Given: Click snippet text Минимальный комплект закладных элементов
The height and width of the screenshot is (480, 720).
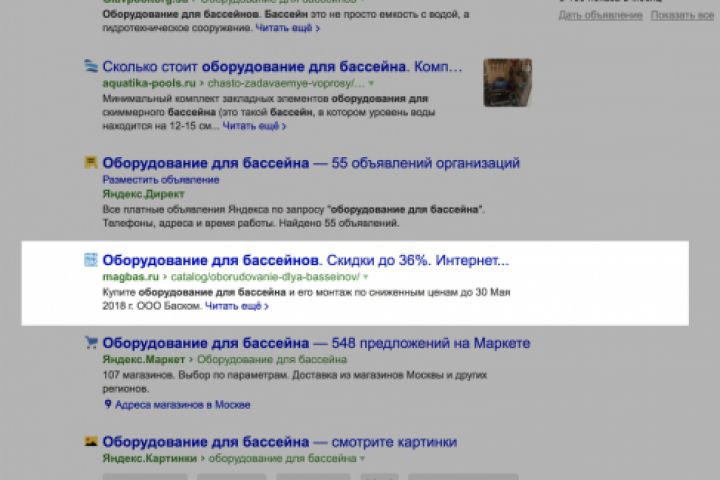Looking at the screenshot, I should 215,98.
